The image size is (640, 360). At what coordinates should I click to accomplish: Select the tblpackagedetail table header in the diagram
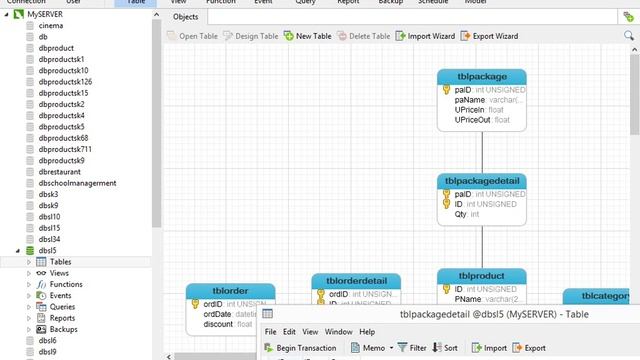coord(482,181)
